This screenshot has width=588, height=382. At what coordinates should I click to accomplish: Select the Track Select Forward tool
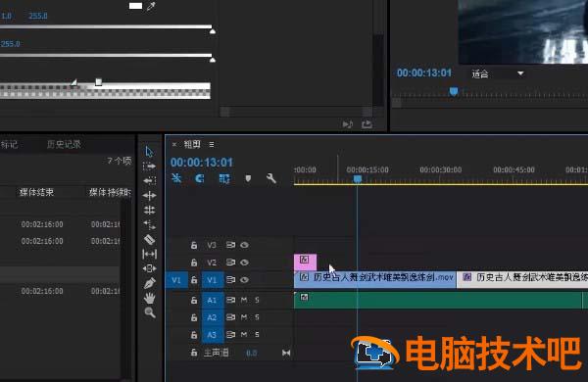click(x=149, y=167)
